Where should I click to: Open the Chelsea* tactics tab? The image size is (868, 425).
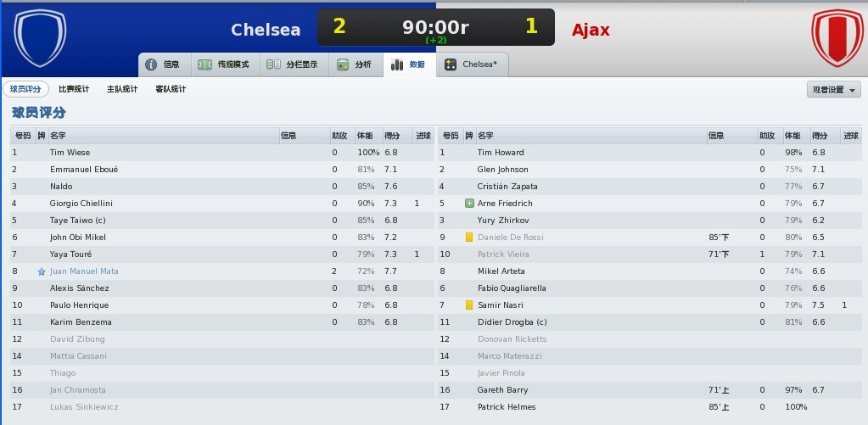477,64
